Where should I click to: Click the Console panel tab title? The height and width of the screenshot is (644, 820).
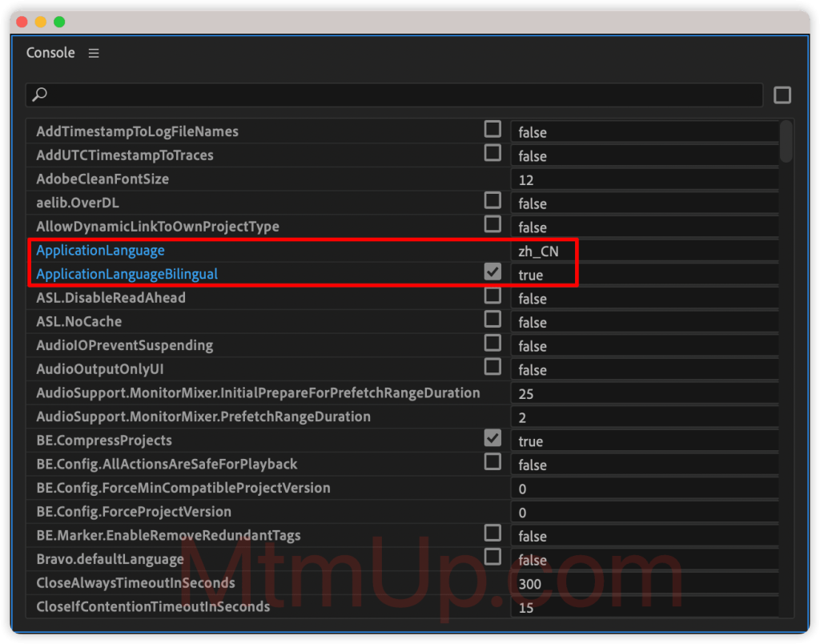point(50,53)
